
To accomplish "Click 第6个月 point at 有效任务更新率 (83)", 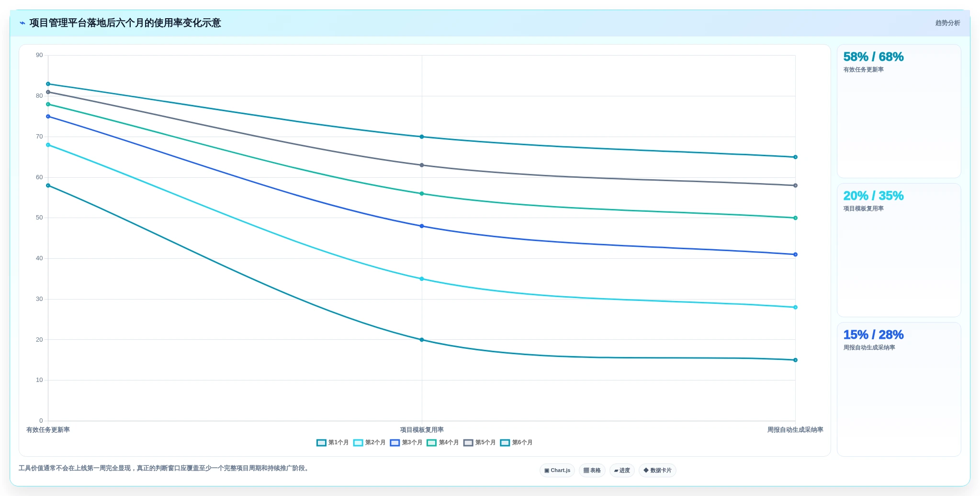I will coord(48,84).
